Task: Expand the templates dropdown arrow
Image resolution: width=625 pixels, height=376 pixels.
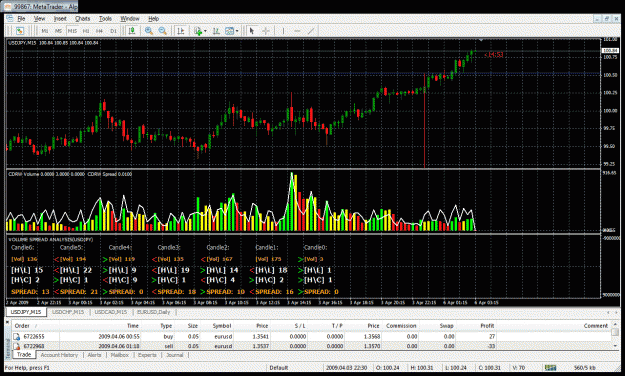Action: pos(237,31)
